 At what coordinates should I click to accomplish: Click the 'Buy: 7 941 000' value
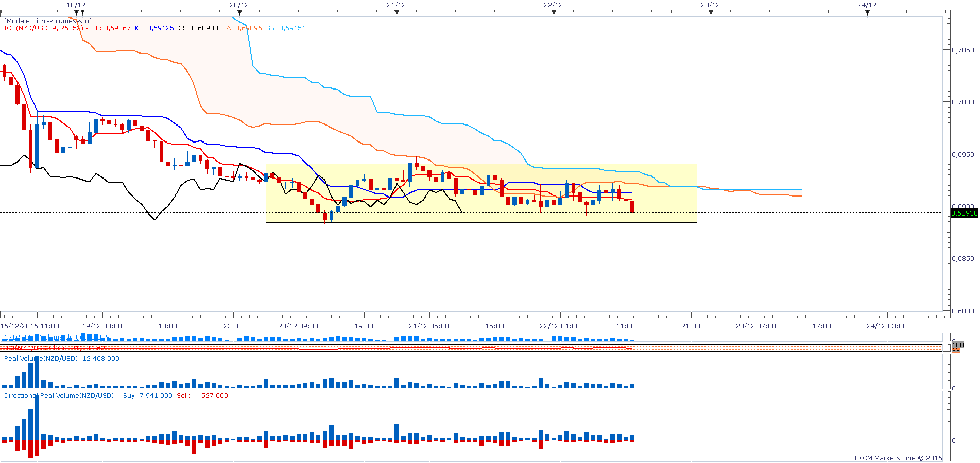[x=148, y=396]
